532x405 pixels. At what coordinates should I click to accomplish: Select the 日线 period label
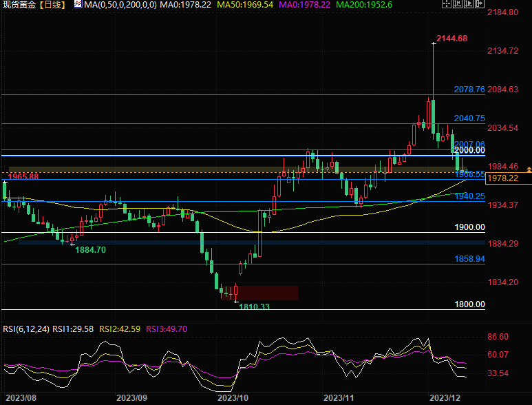click(x=54, y=5)
